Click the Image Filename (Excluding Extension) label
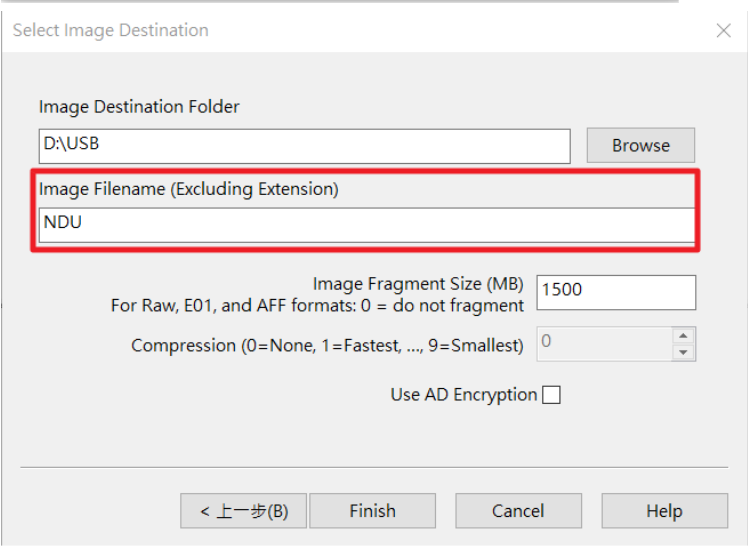748x546 pixels. click(x=189, y=188)
